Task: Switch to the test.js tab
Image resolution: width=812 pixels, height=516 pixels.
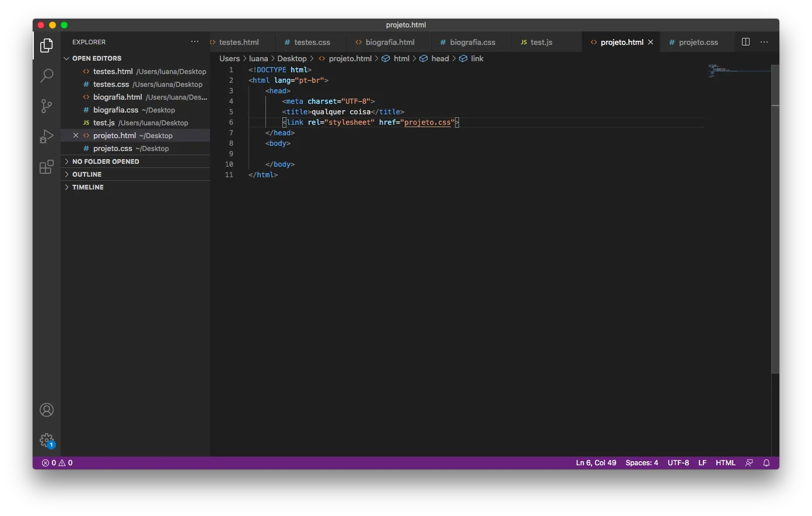Action: coord(541,42)
